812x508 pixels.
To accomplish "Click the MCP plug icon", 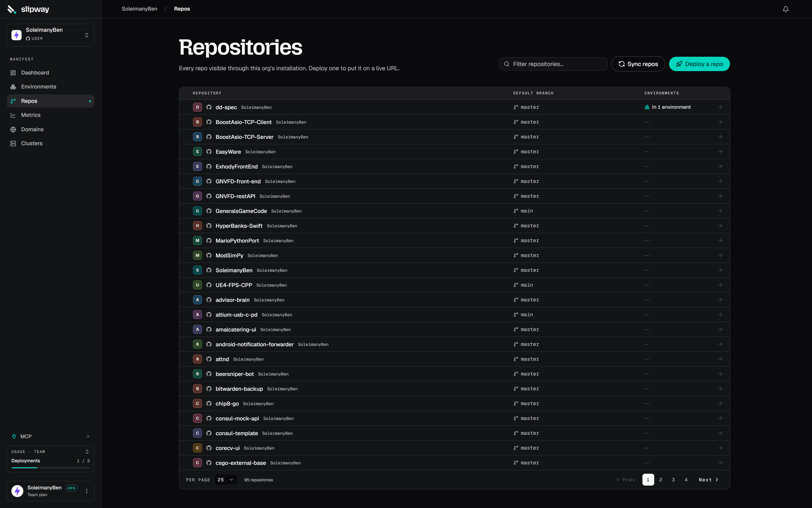I will click(x=14, y=436).
